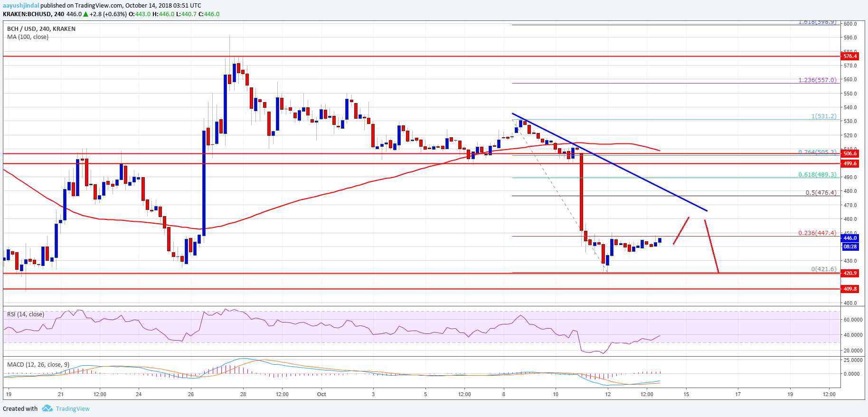Click the 590.0 price scale value
Viewport: 868px width, 417px height.
tap(850, 38)
